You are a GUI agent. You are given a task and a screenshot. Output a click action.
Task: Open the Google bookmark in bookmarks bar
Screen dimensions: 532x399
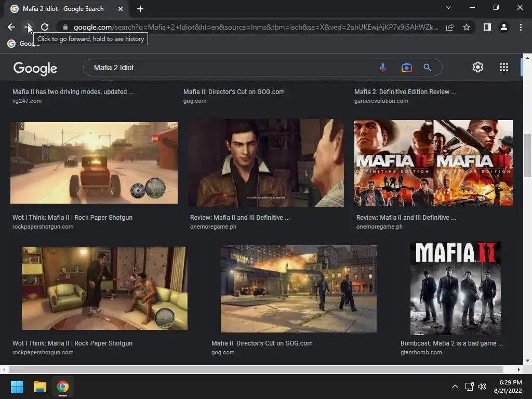point(23,44)
